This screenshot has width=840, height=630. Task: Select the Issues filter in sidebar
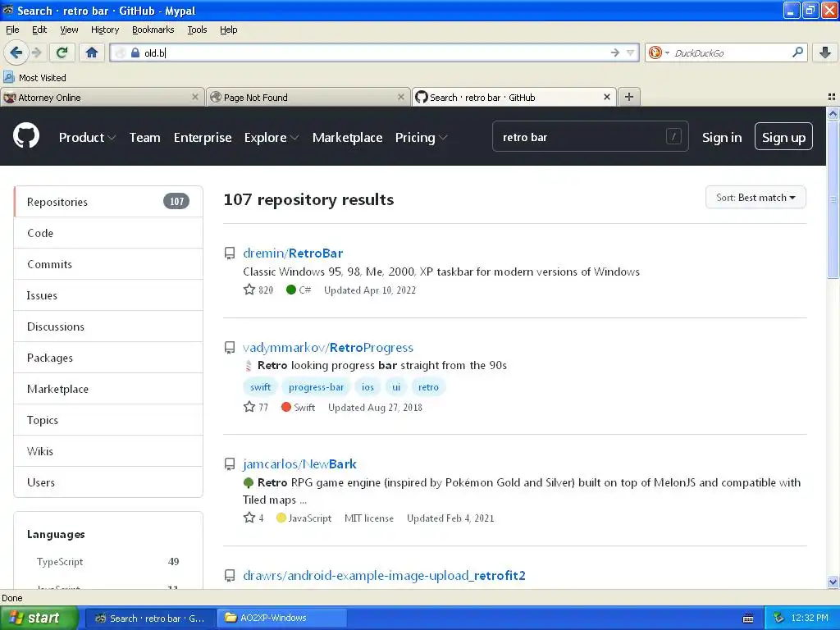pyautogui.click(x=108, y=295)
